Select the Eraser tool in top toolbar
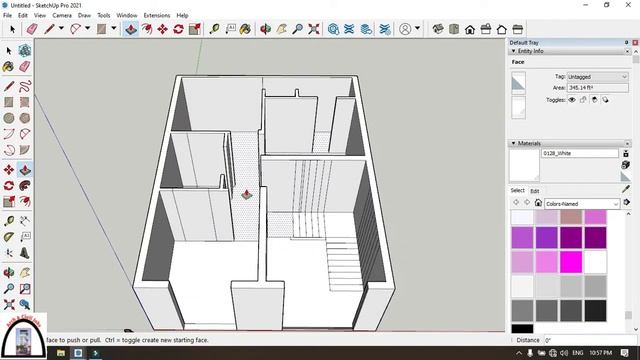The image size is (640, 360). click(32, 29)
